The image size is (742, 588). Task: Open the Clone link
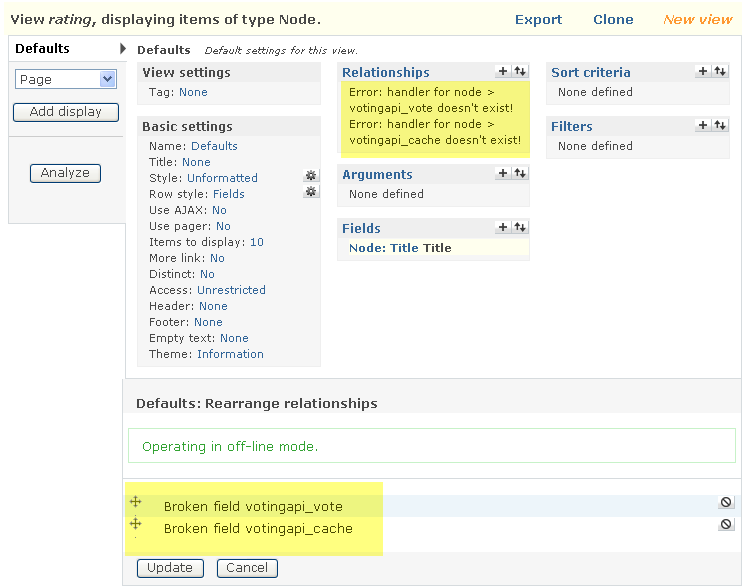tap(613, 20)
